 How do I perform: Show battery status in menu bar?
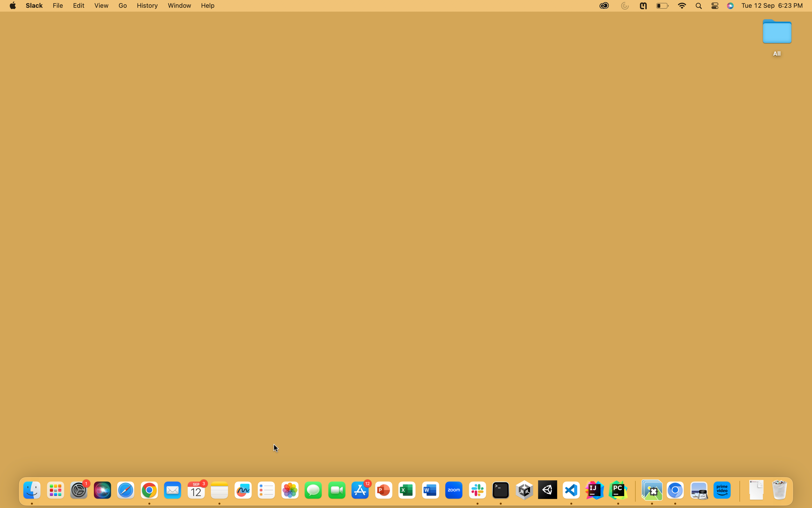coord(662,6)
